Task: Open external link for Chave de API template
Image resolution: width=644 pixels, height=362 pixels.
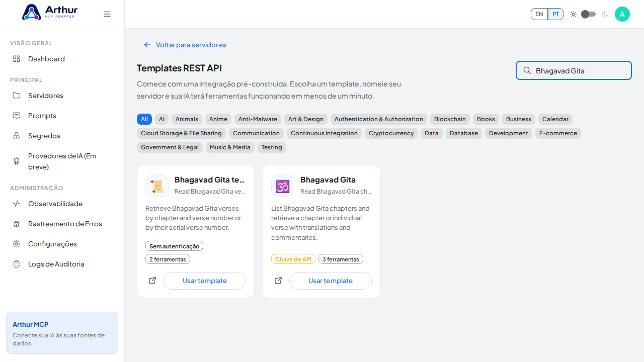Action: pos(278,281)
